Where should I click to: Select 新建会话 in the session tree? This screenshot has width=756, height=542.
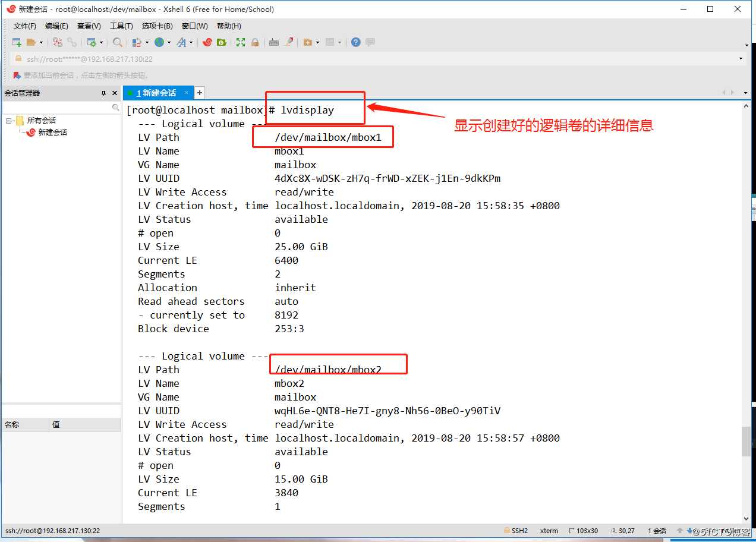[x=52, y=132]
